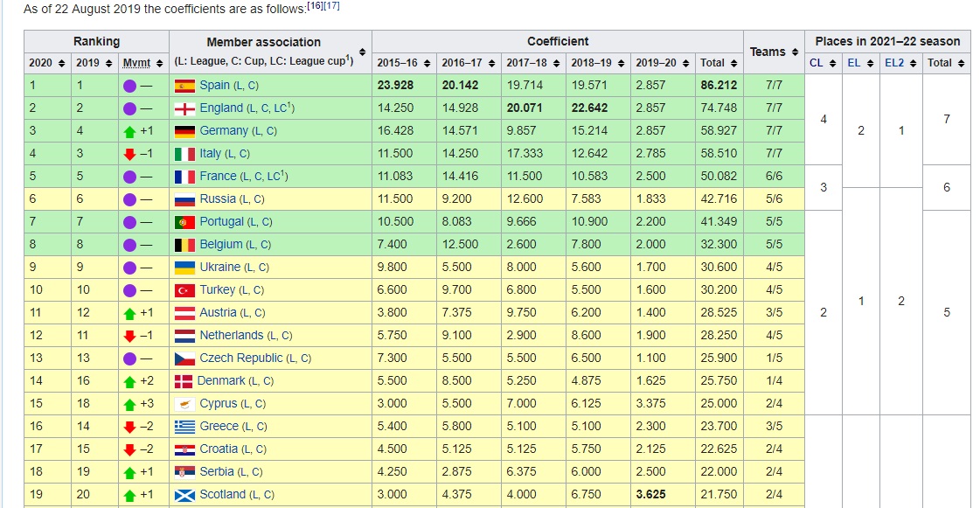Click the purple circle in Russia's row
The height and width of the screenshot is (508, 980).
coord(129,199)
